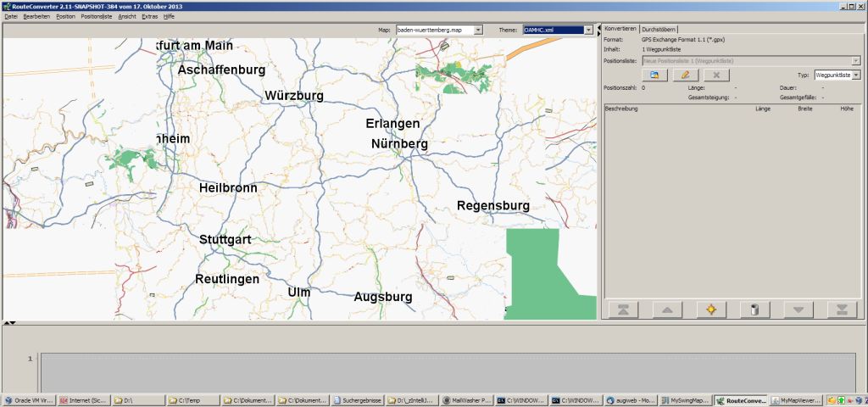Open the Extras menu
Screen dimensions: 868x407
pyautogui.click(x=149, y=16)
